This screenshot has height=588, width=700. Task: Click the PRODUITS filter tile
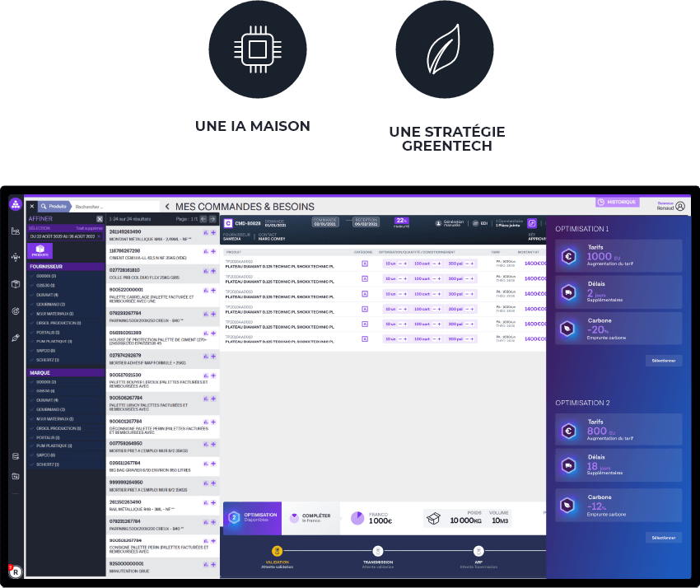[x=40, y=250]
